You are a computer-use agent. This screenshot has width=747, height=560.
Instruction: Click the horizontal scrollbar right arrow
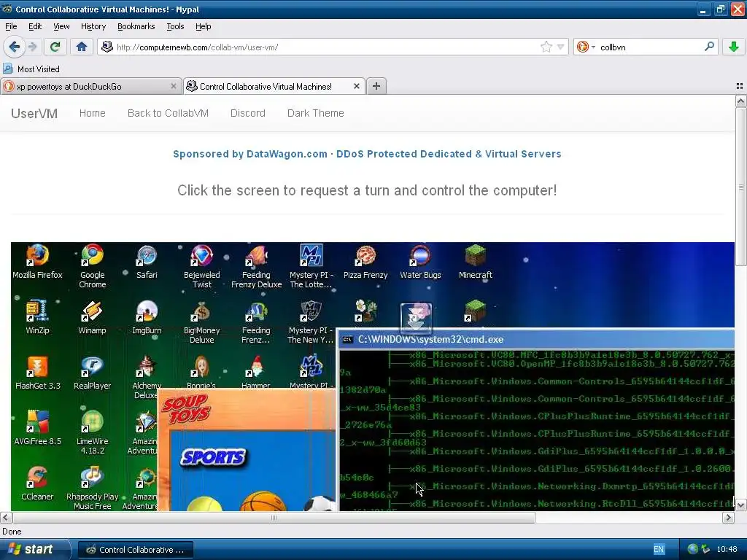pos(728,518)
